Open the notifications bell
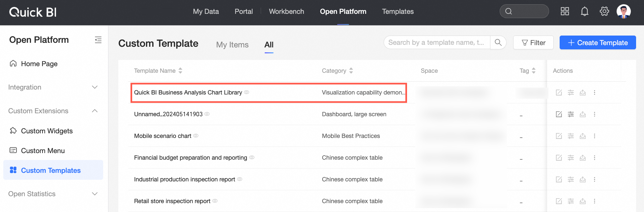 coord(584,12)
